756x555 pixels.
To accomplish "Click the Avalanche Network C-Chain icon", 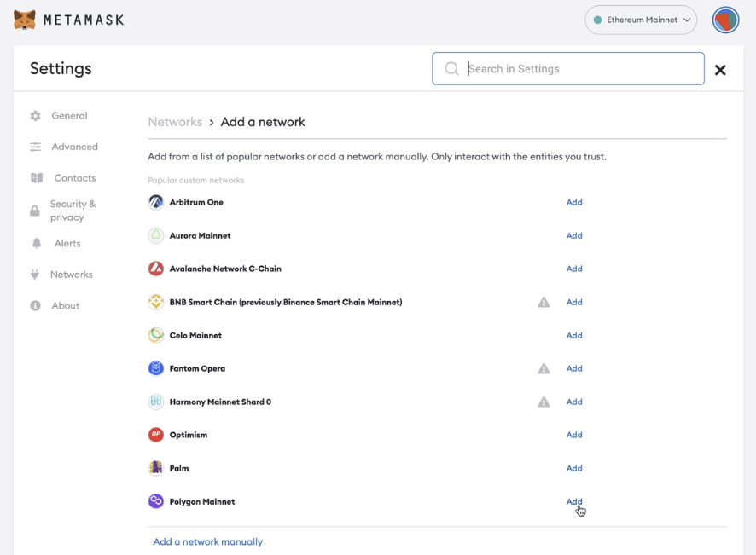I will tap(156, 269).
